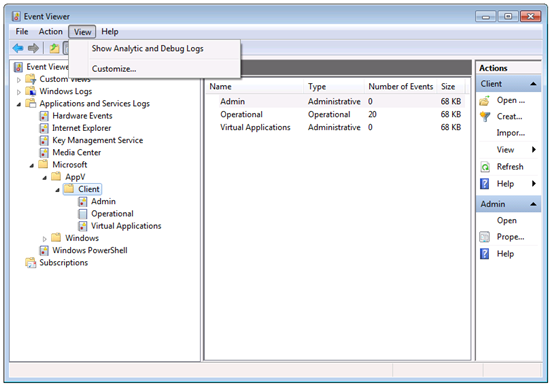Click the Up one level toolbar icon
Screen dimensions: 560x390
54,48
